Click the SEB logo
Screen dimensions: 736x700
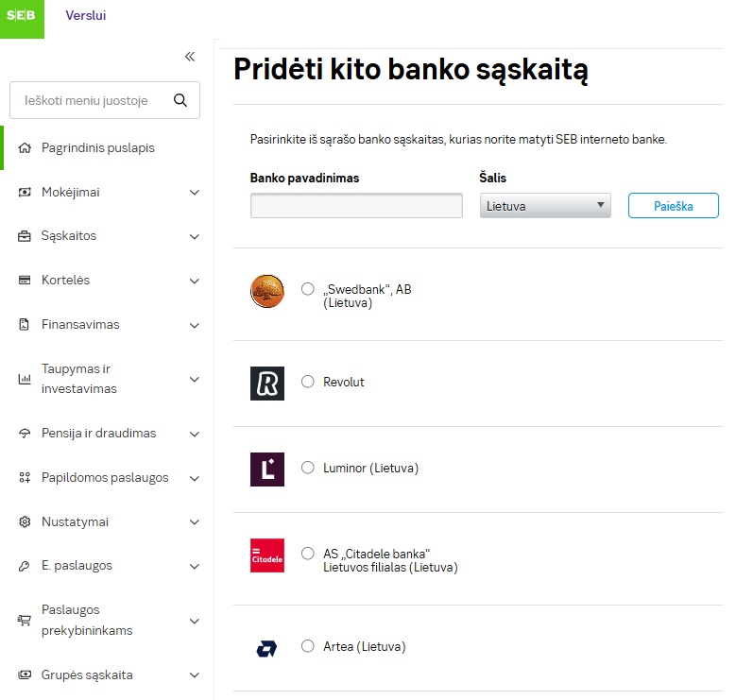pos(22,19)
